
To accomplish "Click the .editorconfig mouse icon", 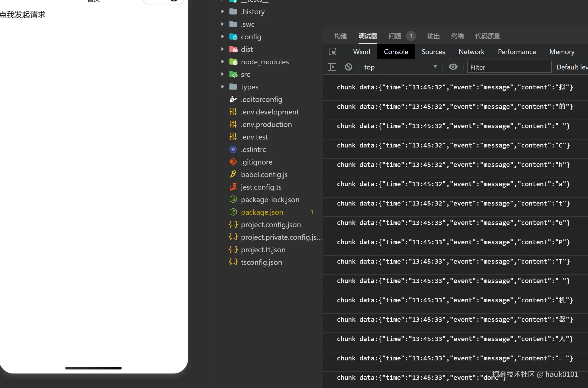I will pos(233,99).
